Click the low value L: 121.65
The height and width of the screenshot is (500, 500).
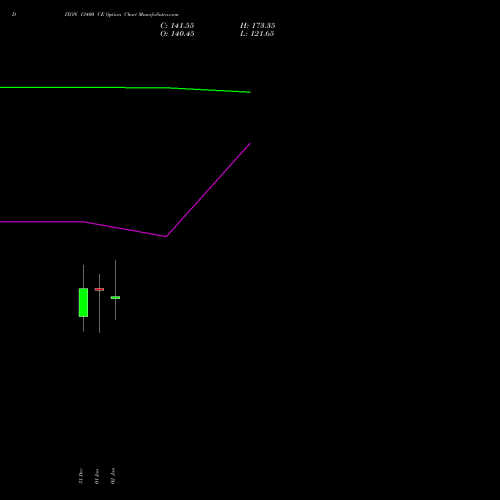(x=257, y=34)
